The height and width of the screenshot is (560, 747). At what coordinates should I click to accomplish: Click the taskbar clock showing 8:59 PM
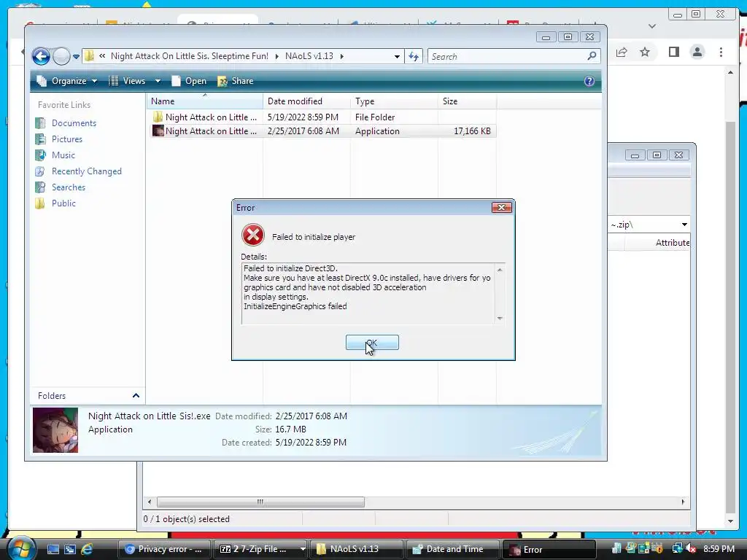pos(719,549)
